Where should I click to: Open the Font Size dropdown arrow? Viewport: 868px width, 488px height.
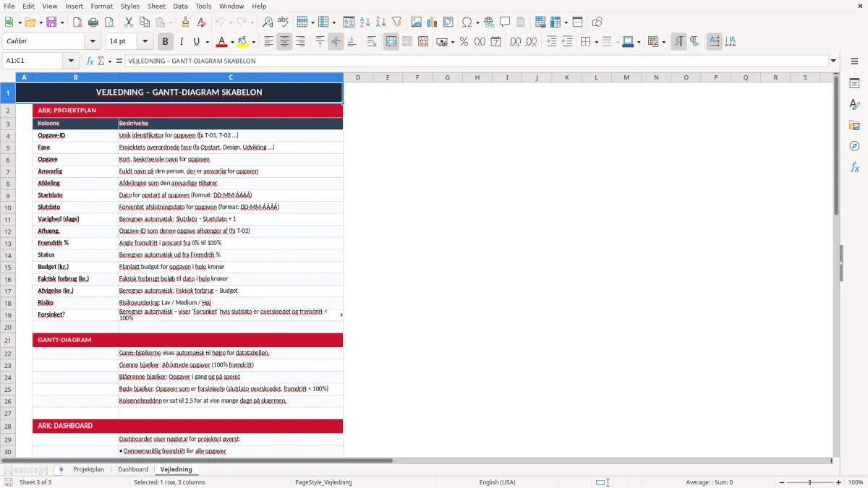click(x=145, y=42)
